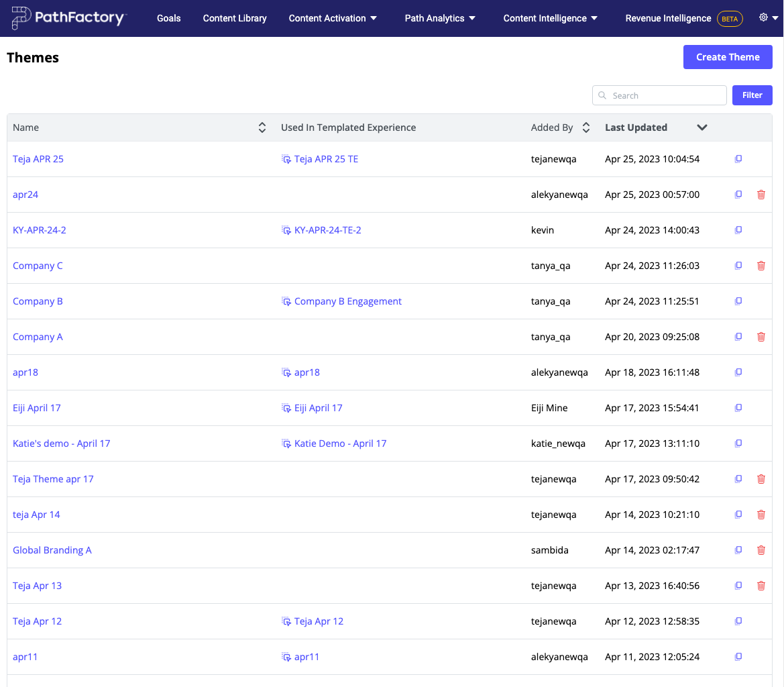
Task: Open the KY-APR-24-TE-2 templated experience link
Action: coord(327,230)
